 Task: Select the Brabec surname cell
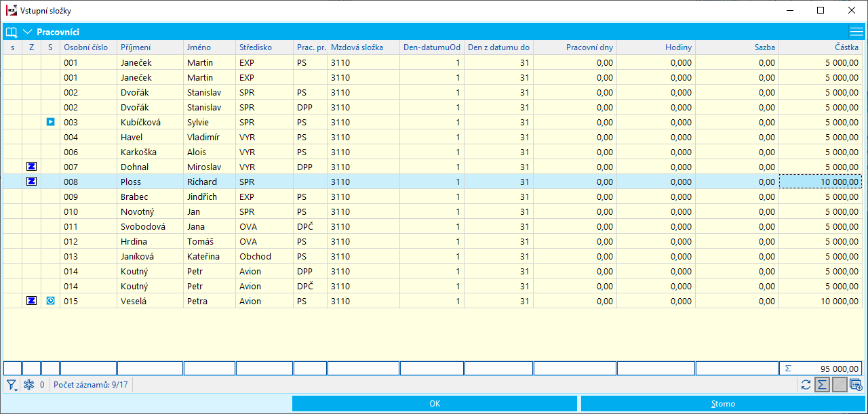pos(150,196)
